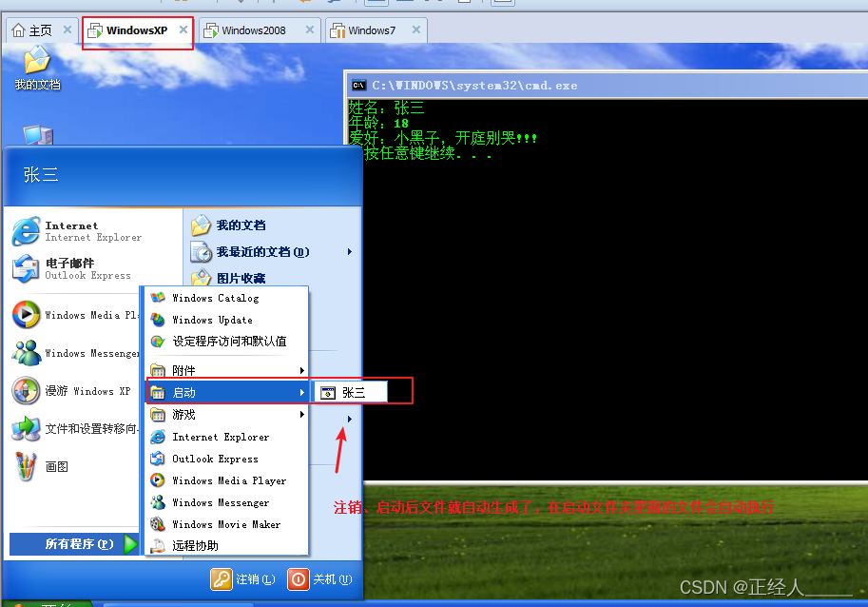Select the 启动 startup folder

click(x=226, y=392)
